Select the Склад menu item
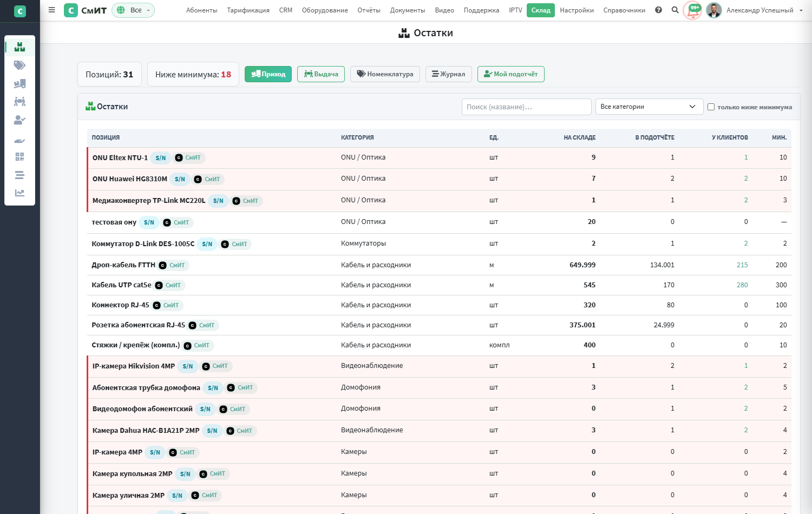Viewport: 812px width, 514px height. (541, 10)
